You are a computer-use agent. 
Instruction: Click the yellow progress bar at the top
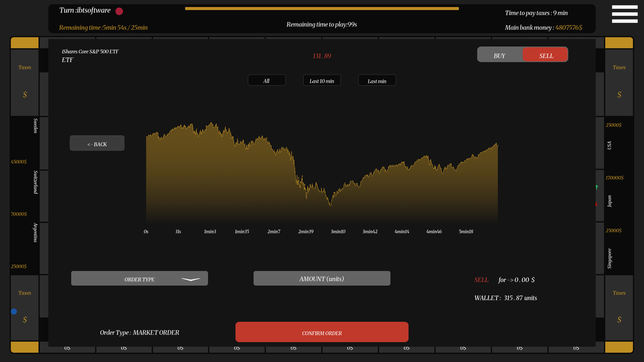[x=322, y=8]
